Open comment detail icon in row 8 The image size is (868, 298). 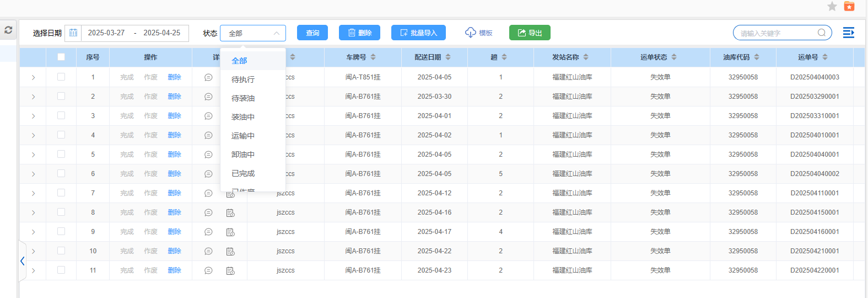[208, 212]
